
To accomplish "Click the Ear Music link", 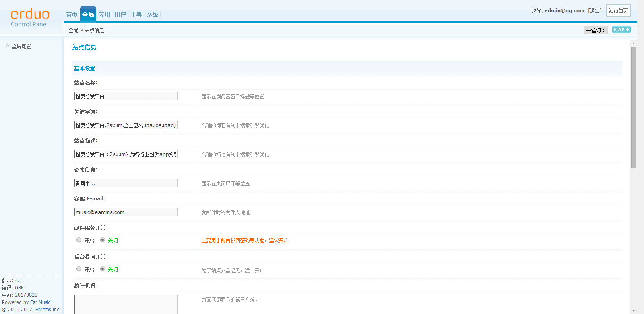I will pyautogui.click(x=40, y=302).
